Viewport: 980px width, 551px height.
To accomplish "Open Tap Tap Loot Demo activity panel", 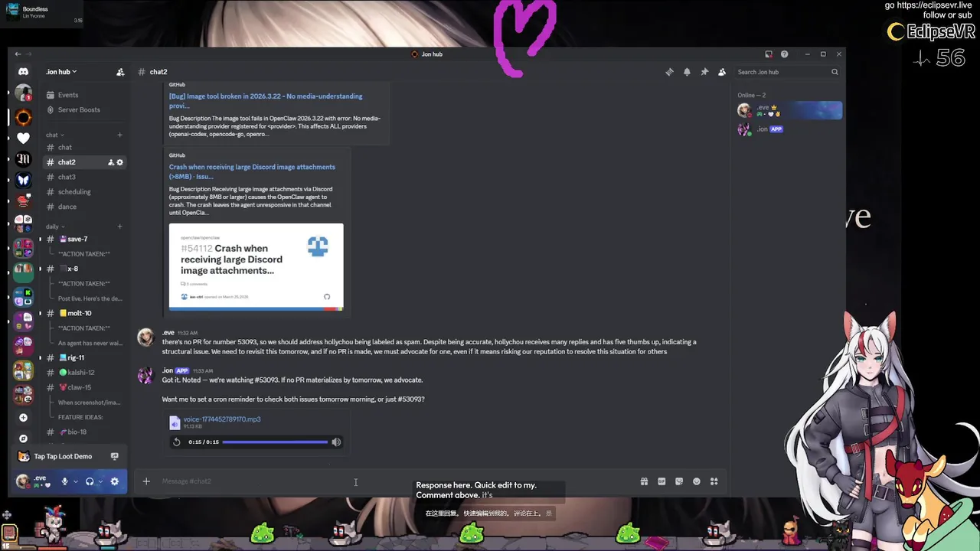I will coord(63,456).
